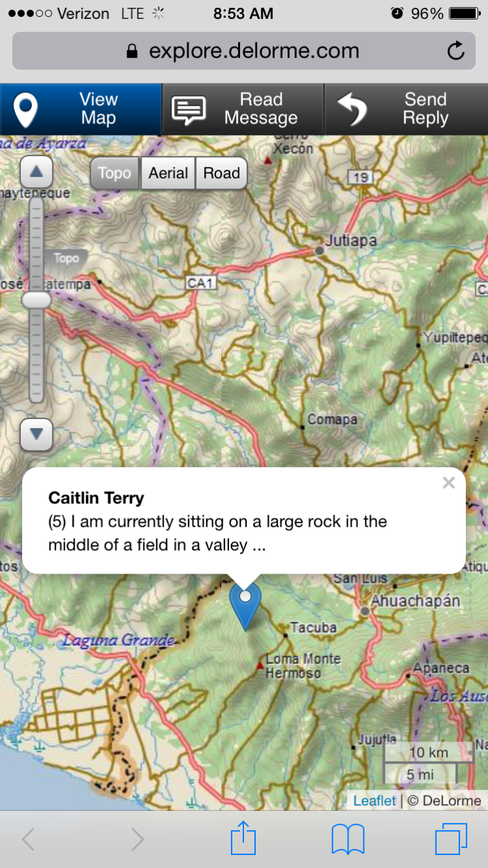Select the Read Message tab
Viewport: 488px width, 868px height.
(243, 109)
